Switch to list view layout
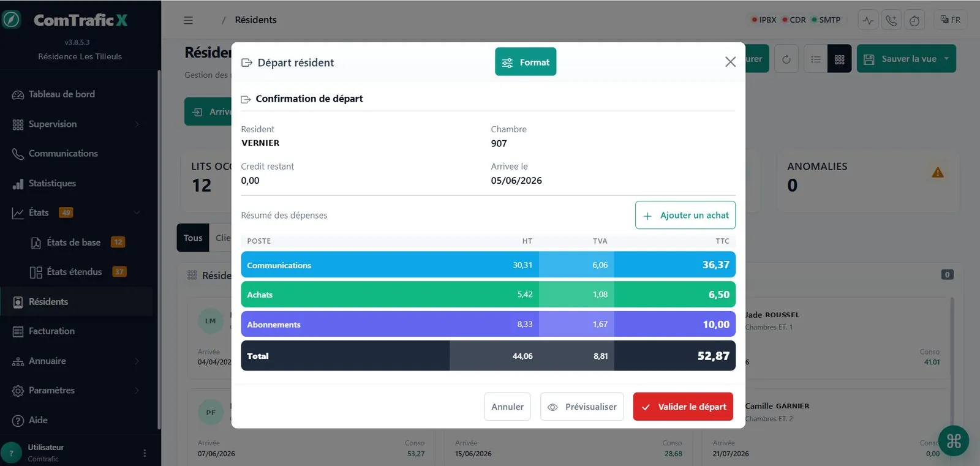The height and width of the screenshot is (466, 980). click(x=816, y=59)
